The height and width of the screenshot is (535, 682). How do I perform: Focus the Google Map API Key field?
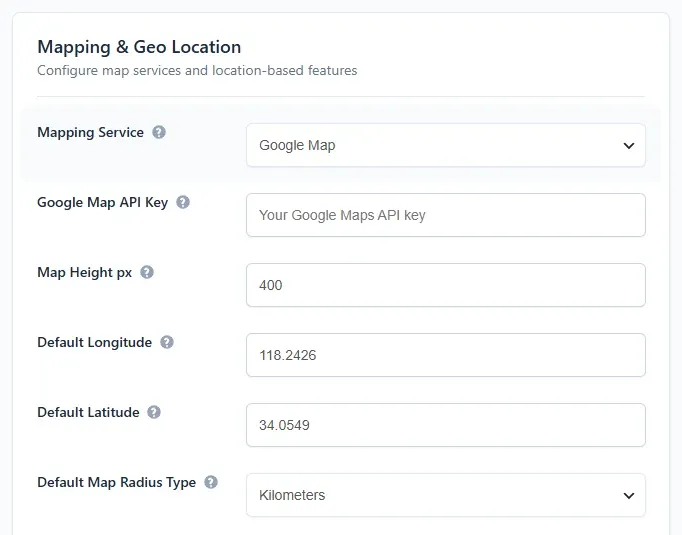tap(446, 215)
